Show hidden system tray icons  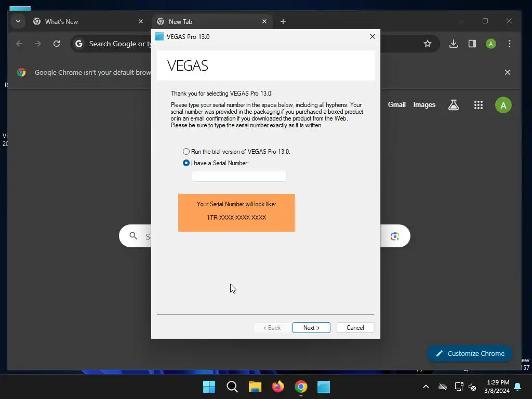[426, 387]
